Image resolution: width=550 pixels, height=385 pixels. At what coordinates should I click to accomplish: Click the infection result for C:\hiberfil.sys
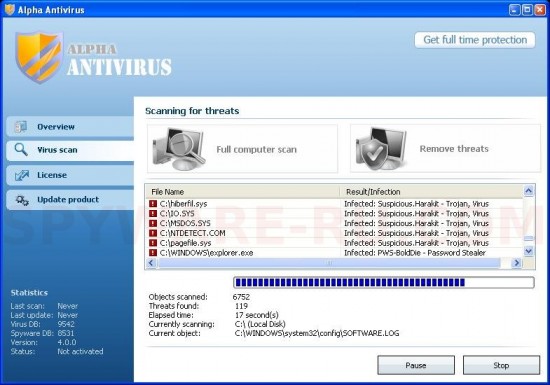pos(416,203)
